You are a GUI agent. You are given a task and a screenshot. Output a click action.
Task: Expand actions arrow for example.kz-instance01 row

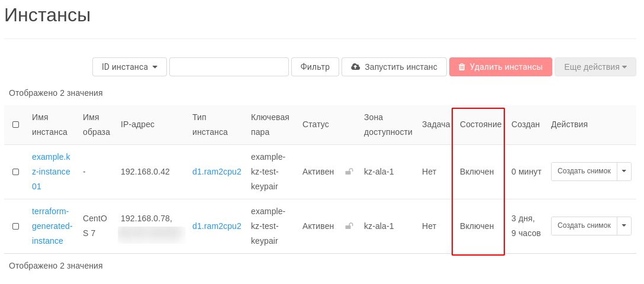coord(624,171)
